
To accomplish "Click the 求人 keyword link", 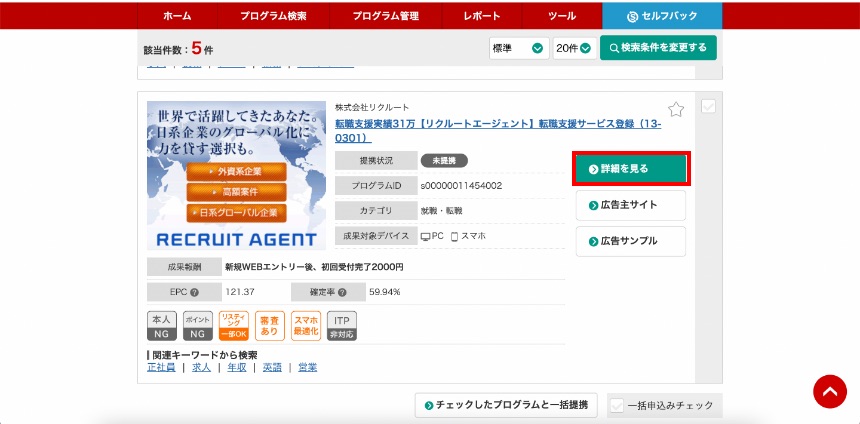I will [201, 368].
